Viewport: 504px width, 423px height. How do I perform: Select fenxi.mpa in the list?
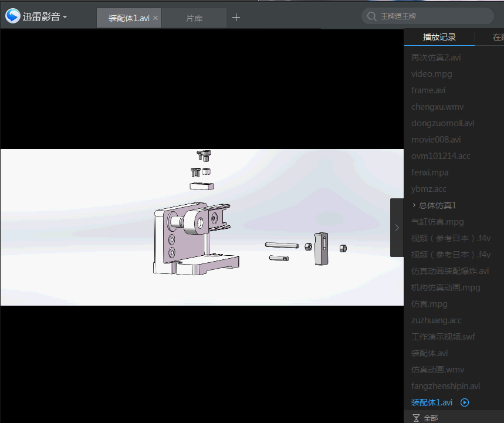[429, 172]
